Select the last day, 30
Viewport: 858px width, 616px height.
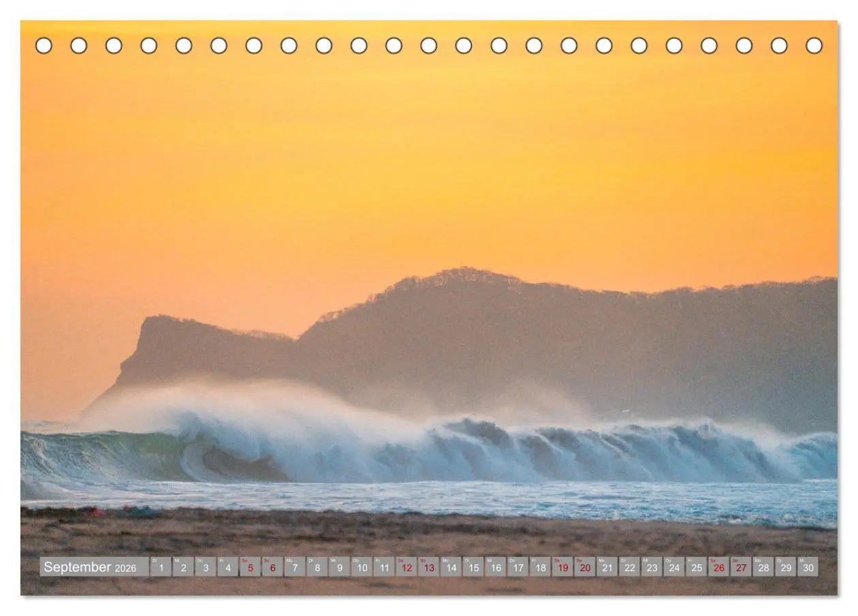point(808,567)
